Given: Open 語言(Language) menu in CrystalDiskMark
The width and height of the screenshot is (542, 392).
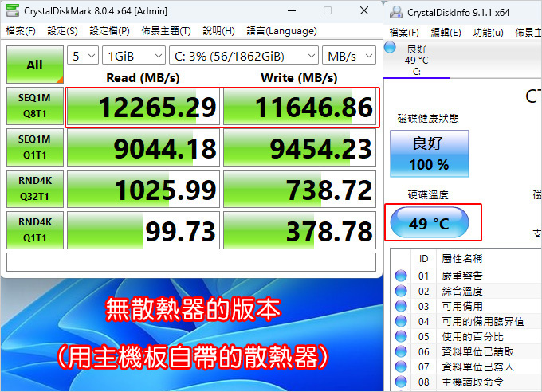Looking at the screenshot, I should (281, 31).
